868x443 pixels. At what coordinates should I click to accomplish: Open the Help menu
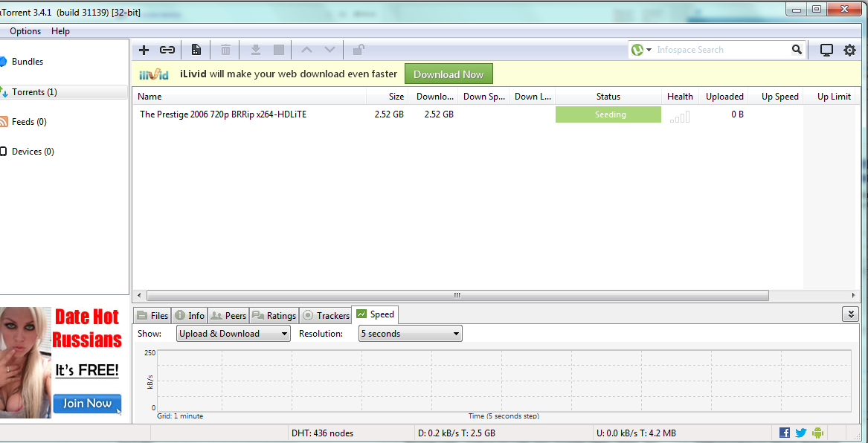[x=60, y=31]
